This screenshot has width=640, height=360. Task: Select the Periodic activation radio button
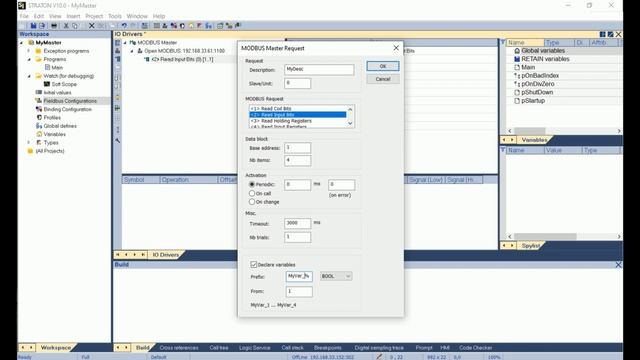tap(252, 184)
